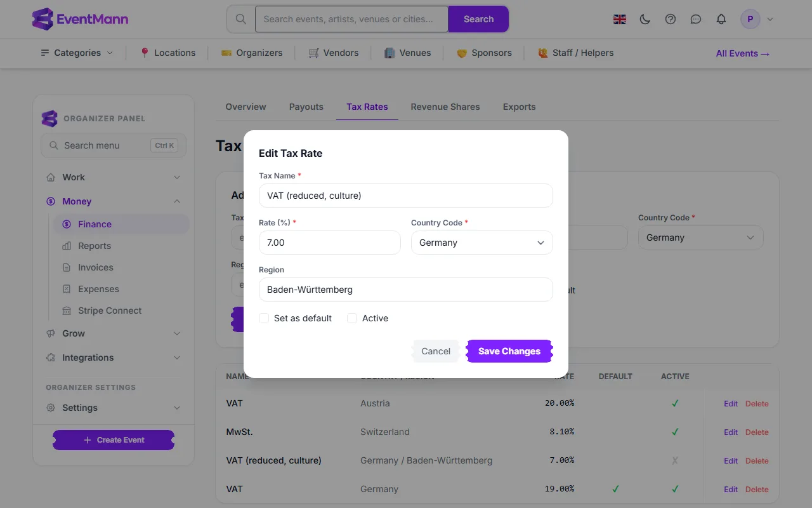Open Venues in the navigation bar

407,53
